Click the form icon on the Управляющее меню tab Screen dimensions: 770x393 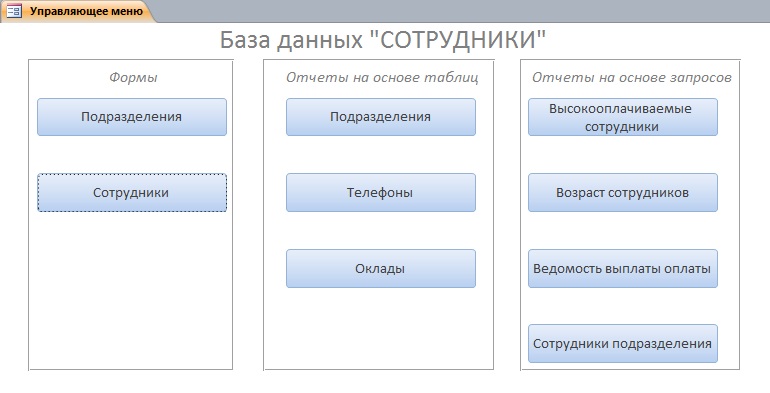(14, 10)
